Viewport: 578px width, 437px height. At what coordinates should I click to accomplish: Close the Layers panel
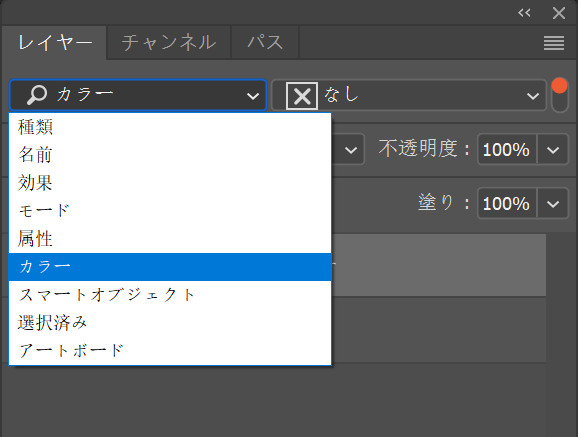coord(559,13)
